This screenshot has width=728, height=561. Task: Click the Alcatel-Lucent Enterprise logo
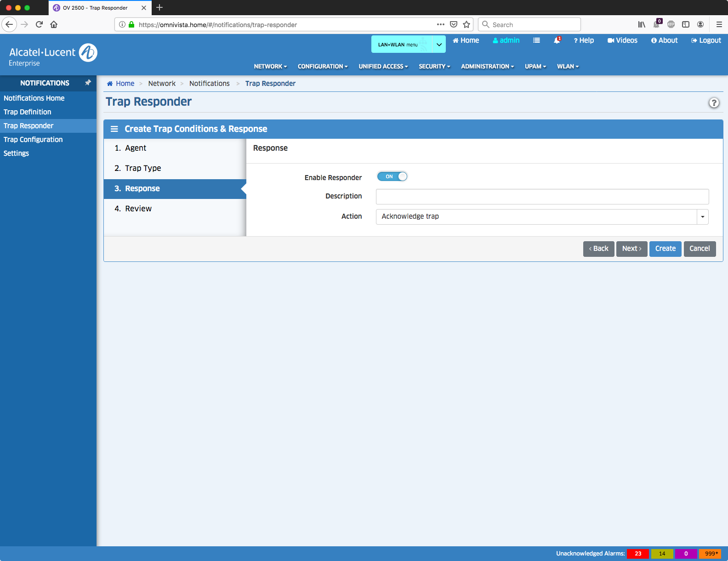[53, 55]
